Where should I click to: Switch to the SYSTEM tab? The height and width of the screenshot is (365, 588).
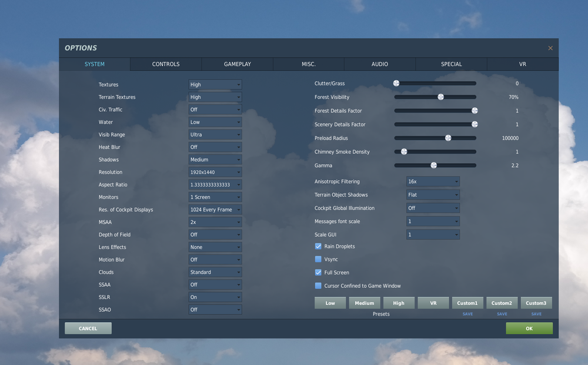click(95, 64)
